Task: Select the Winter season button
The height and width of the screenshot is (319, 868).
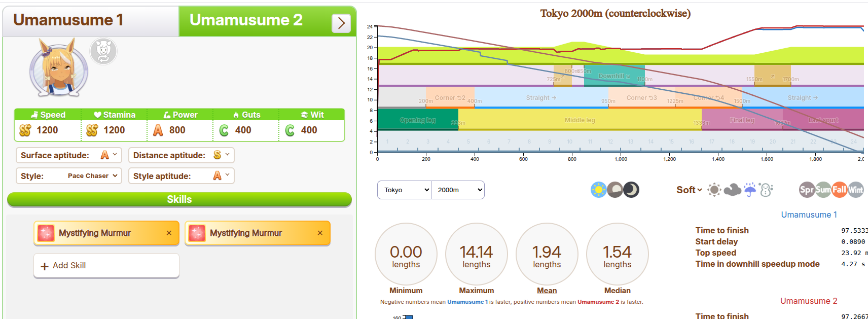Action: point(855,190)
